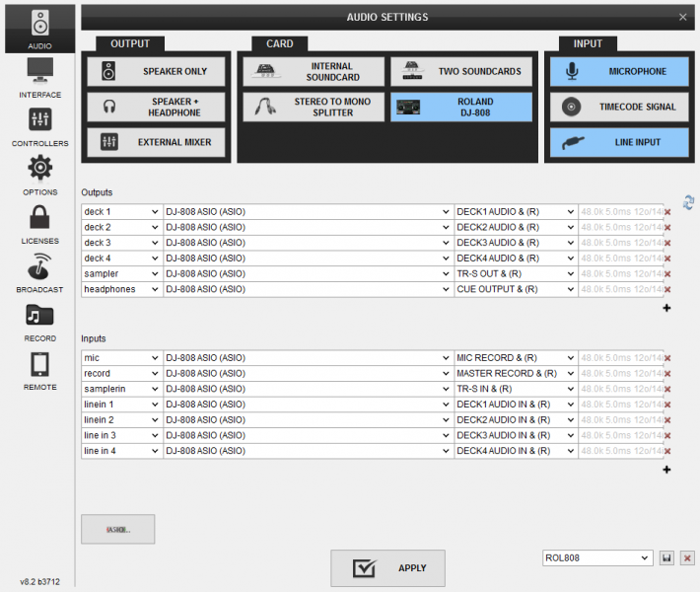Screen dimensions: 700x592
Task: Remove the linein 1 input row
Action: click(x=667, y=405)
